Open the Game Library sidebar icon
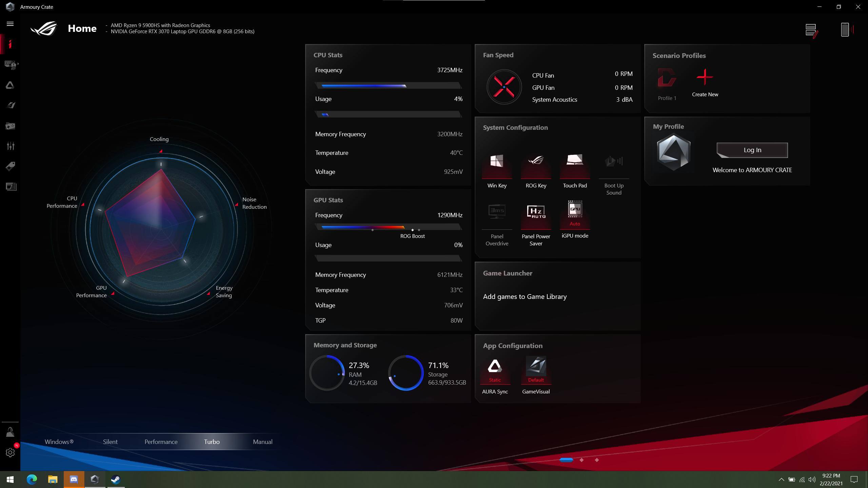 [x=10, y=126]
